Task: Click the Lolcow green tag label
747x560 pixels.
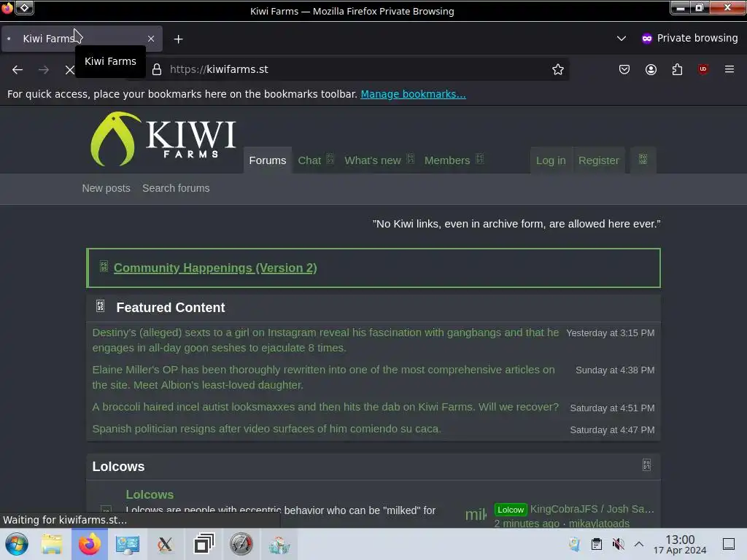Action: (x=511, y=510)
